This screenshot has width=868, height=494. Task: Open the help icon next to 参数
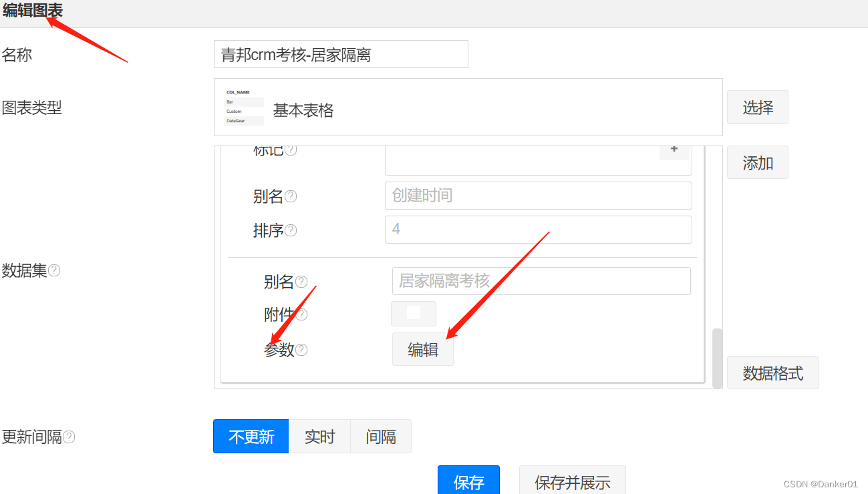click(301, 349)
